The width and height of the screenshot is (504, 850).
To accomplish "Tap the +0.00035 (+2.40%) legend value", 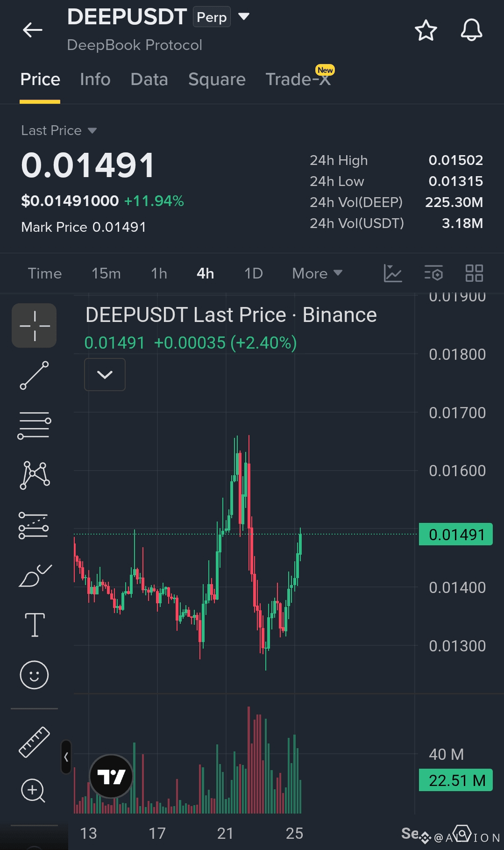I will coord(226,343).
